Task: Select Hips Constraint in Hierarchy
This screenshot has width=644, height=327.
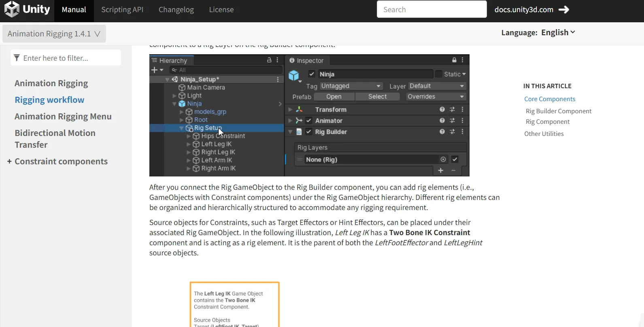Action: click(223, 136)
